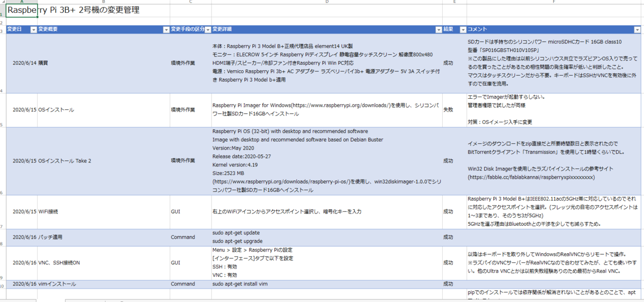Select the 'sudo apt-get install vim' cell
644x302 pixels.
(x=327, y=284)
